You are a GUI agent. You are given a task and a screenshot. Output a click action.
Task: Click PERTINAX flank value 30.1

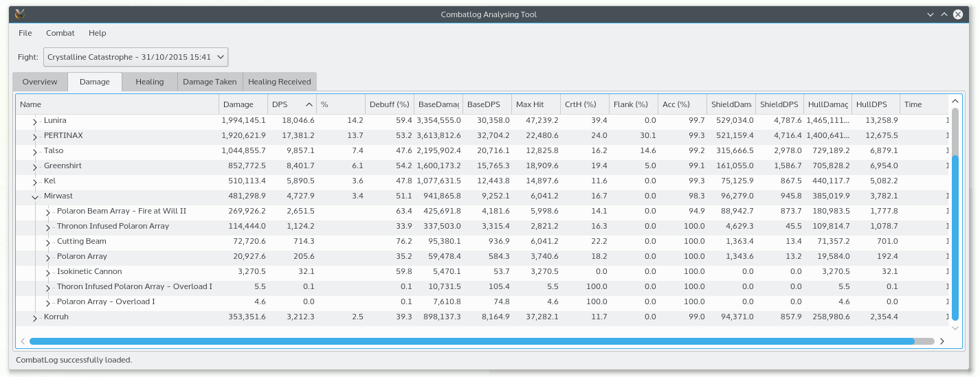pyautogui.click(x=648, y=135)
